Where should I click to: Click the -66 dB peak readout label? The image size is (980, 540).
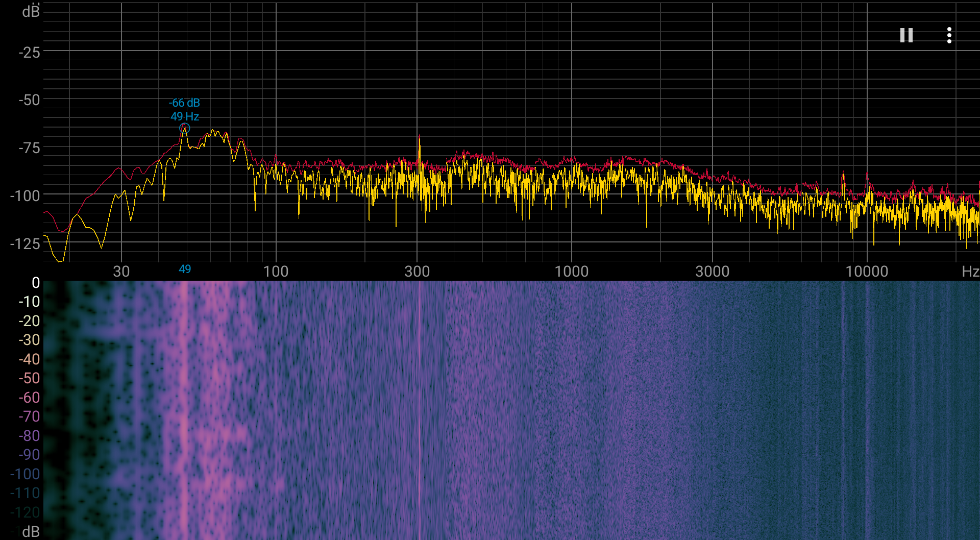[185, 103]
